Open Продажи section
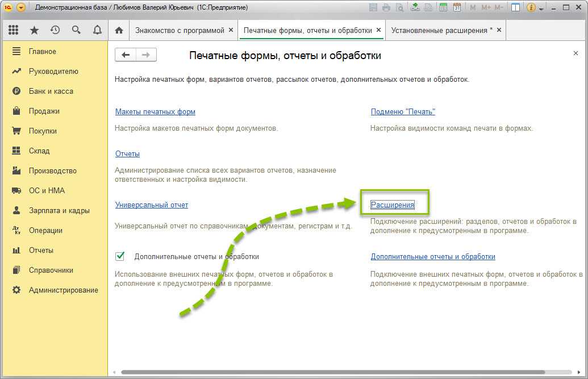This screenshot has width=588, height=379. (44, 111)
